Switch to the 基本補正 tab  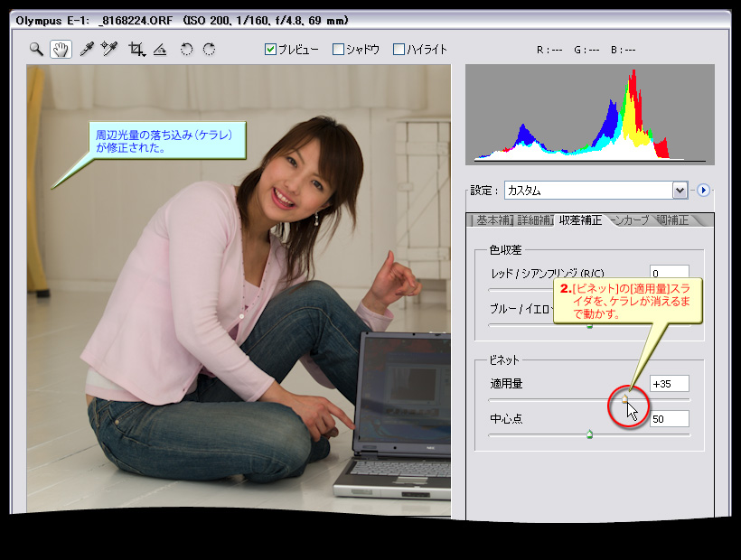492,219
